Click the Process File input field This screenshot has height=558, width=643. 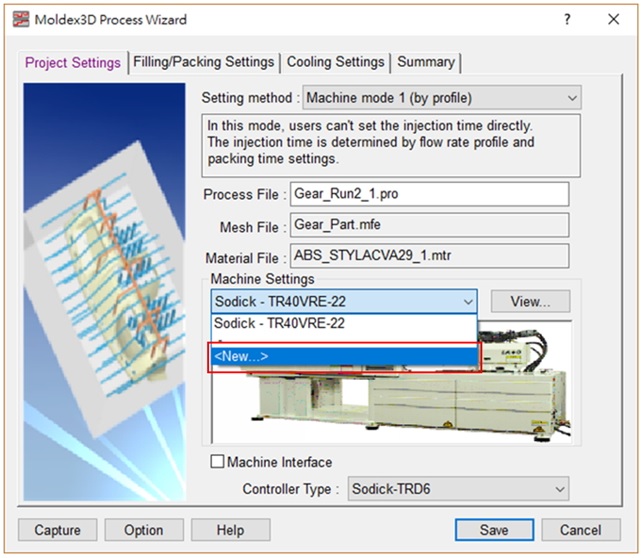(x=429, y=194)
